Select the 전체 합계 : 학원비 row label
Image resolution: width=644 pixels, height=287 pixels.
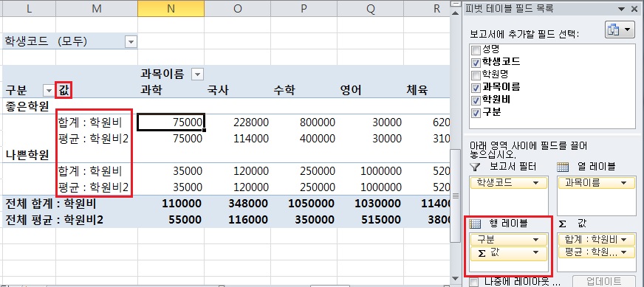coord(50,204)
